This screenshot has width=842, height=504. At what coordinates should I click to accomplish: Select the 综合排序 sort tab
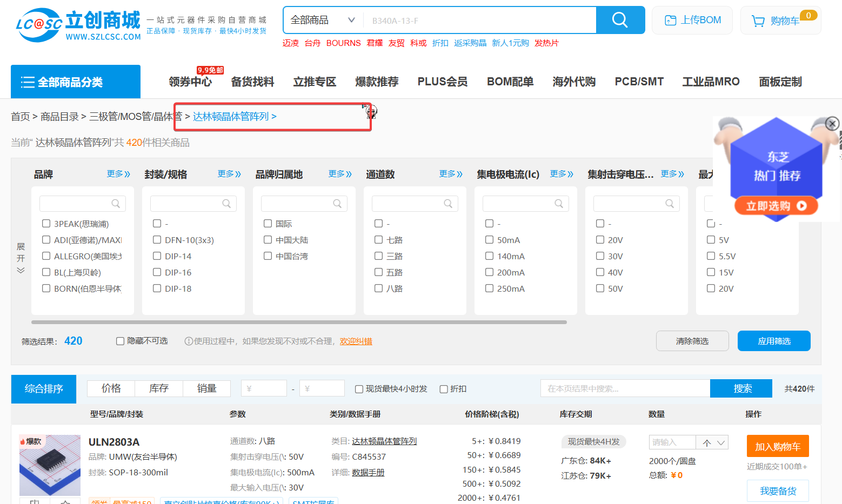(44, 389)
